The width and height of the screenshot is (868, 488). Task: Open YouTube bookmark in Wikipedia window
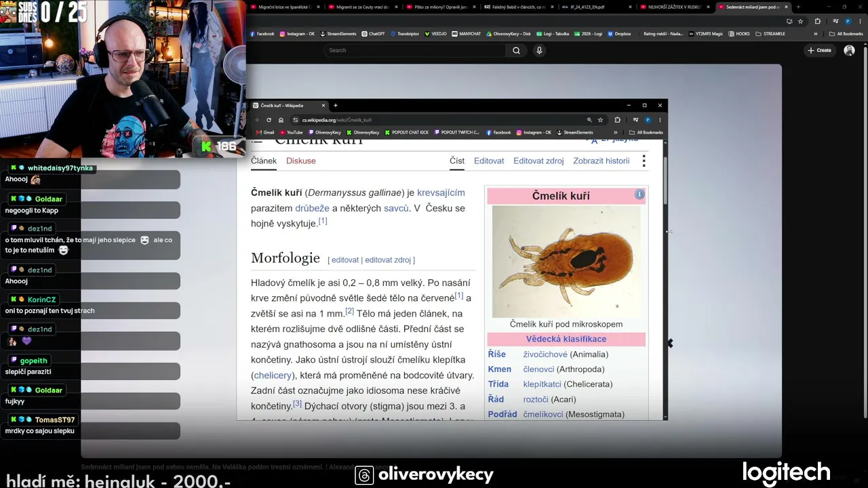point(291,133)
